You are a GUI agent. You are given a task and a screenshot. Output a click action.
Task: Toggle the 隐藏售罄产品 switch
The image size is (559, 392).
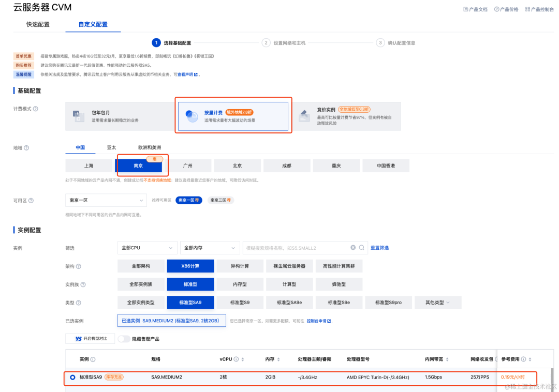click(124, 339)
